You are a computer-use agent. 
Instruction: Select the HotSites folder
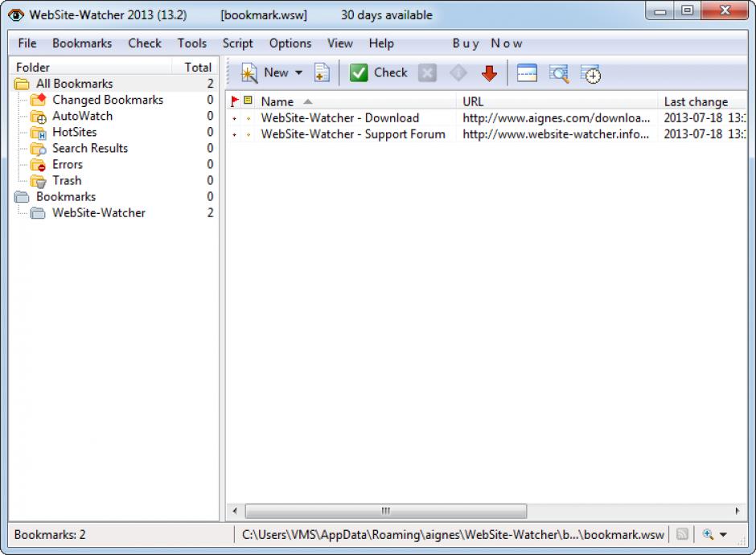pos(74,132)
